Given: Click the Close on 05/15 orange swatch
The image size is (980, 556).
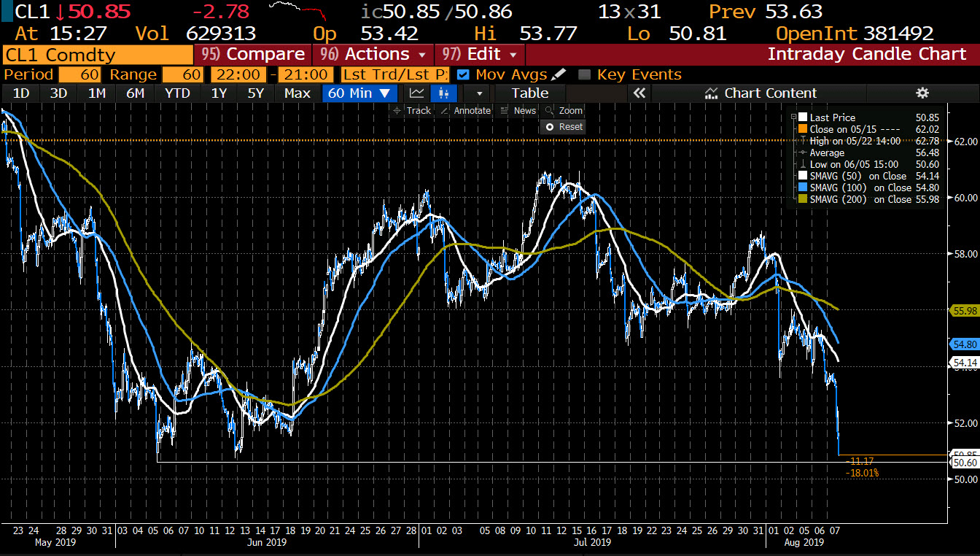Looking at the screenshot, I should tap(803, 128).
